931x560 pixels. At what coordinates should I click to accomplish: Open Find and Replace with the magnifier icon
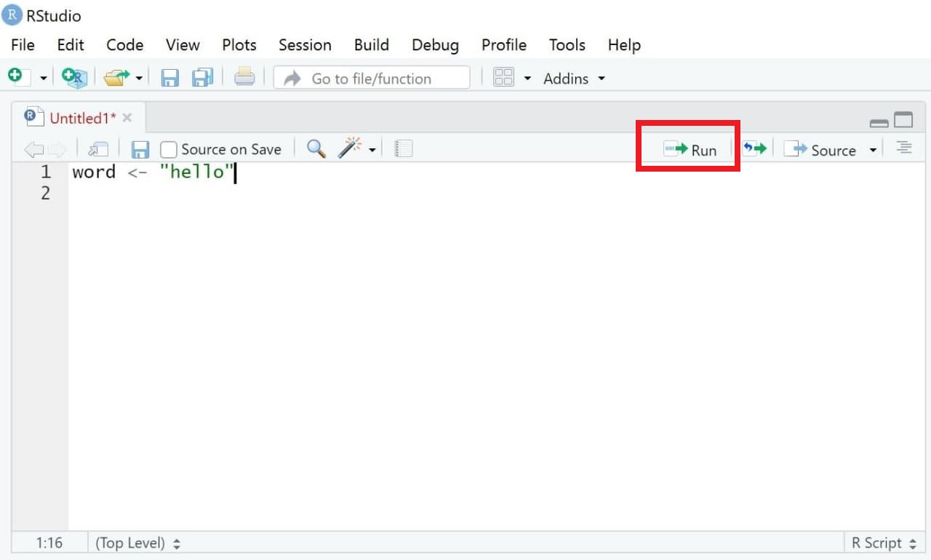pyautogui.click(x=316, y=148)
